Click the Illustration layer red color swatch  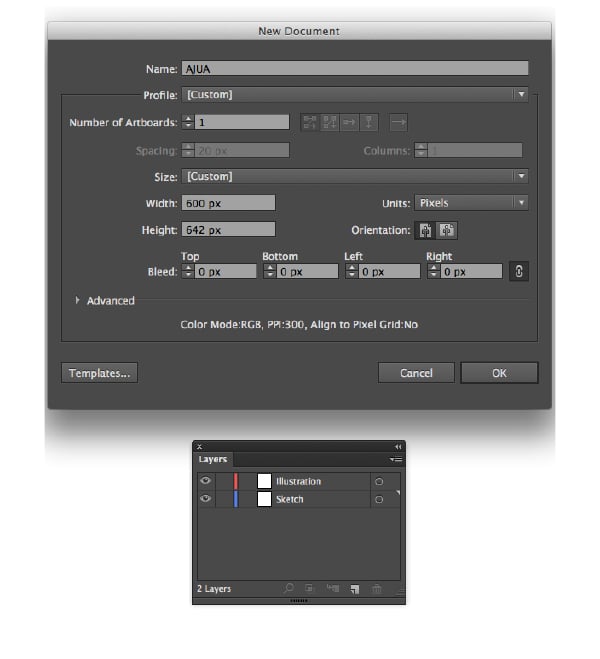(236, 481)
